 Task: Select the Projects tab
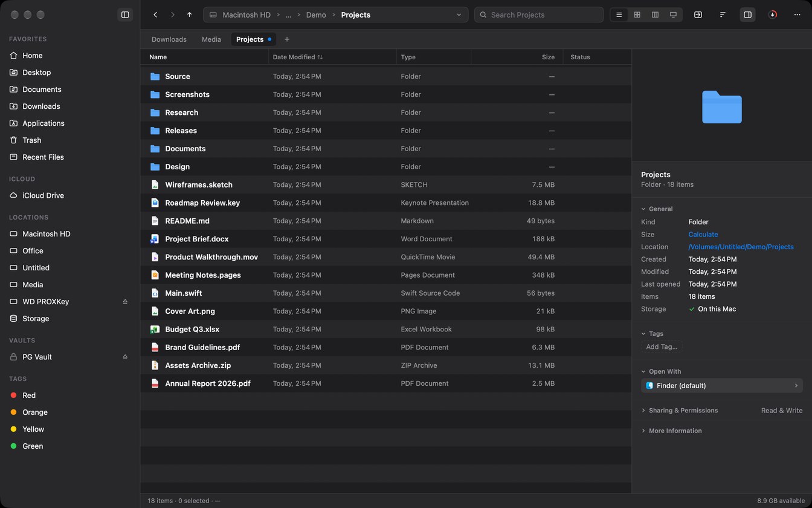pos(253,39)
